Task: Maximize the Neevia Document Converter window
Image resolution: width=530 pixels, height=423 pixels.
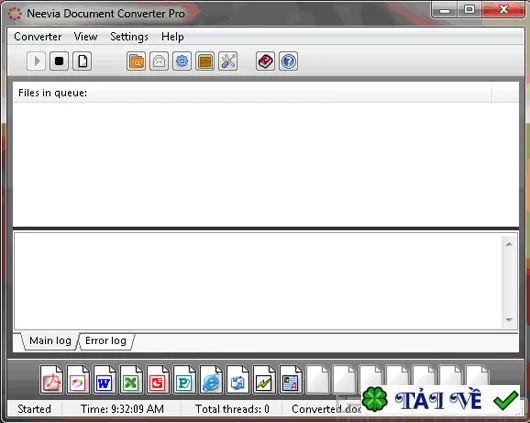Action: pos(469,10)
